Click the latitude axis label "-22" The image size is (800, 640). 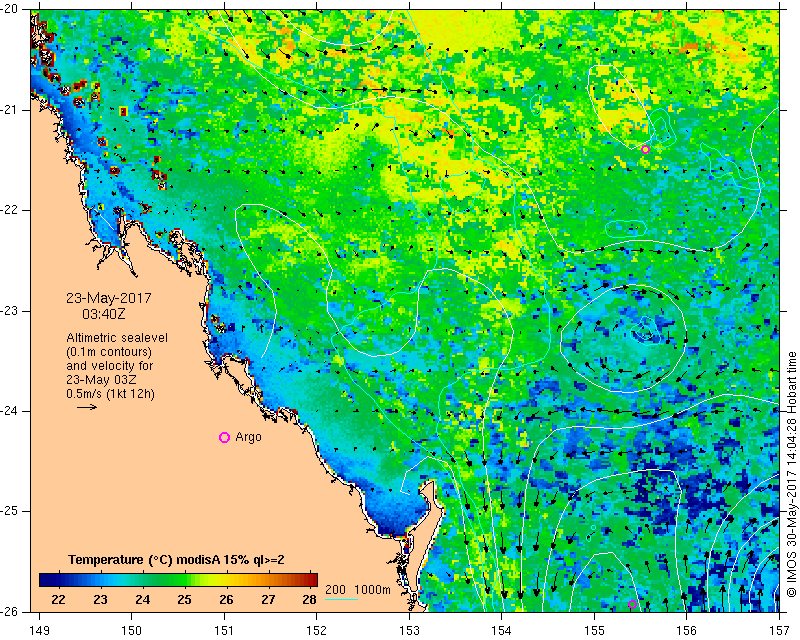tap(9, 210)
